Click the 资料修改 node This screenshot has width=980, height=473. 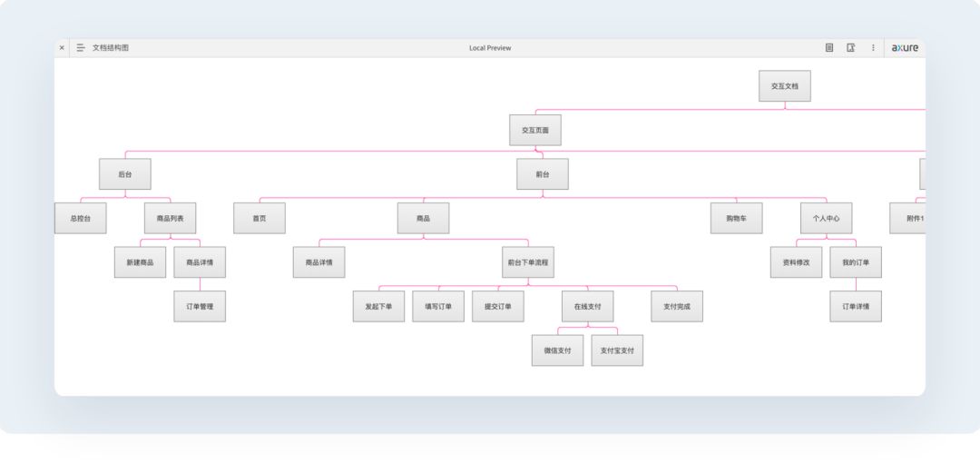(x=797, y=262)
